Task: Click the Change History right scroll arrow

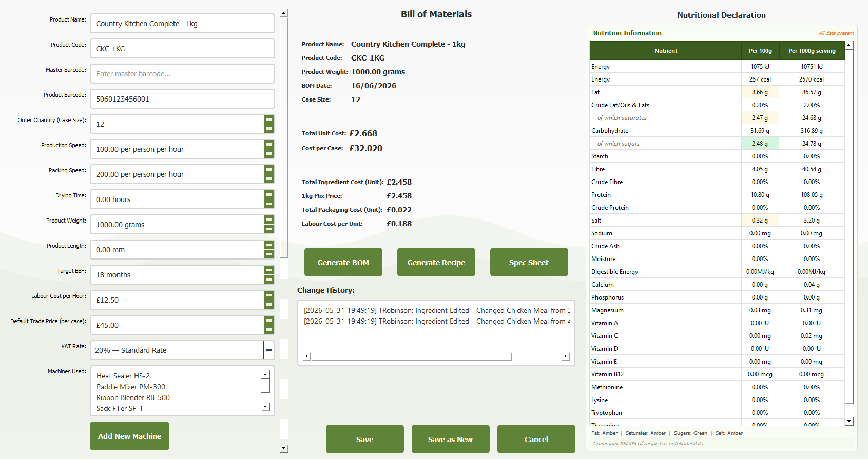Action: pos(566,356)
